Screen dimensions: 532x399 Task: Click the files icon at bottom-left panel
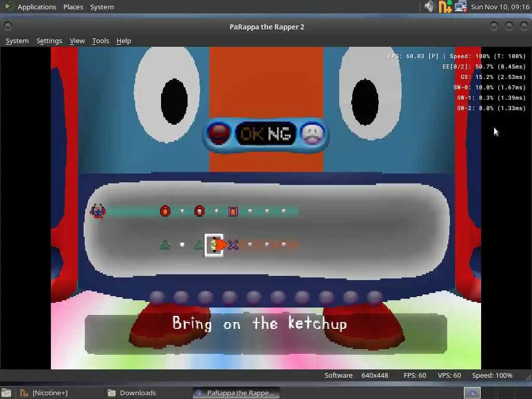6,393
